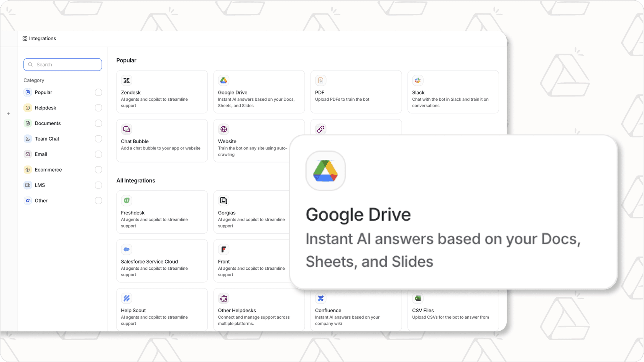Select the CSV Files icon

[x=417, y=298]
